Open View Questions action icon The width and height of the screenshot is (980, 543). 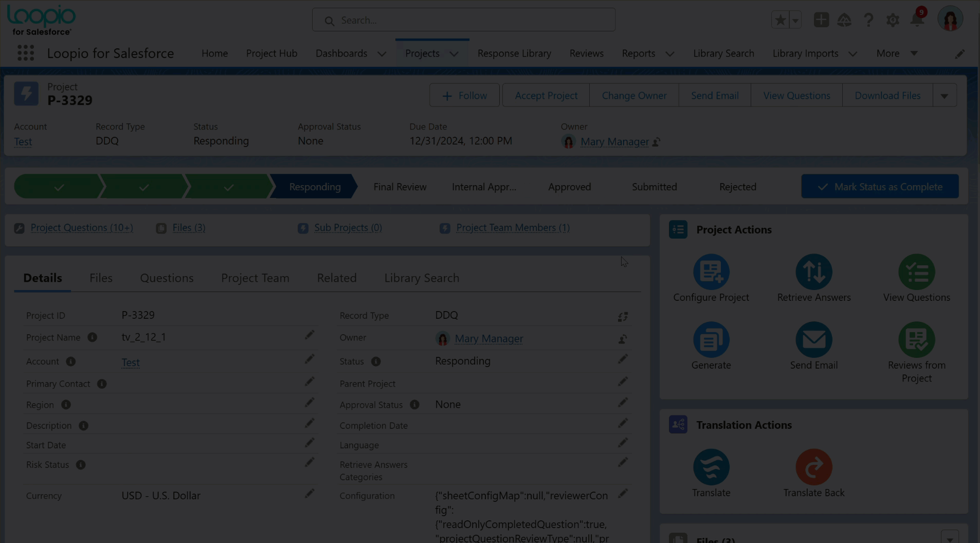[x=917, y=271]
